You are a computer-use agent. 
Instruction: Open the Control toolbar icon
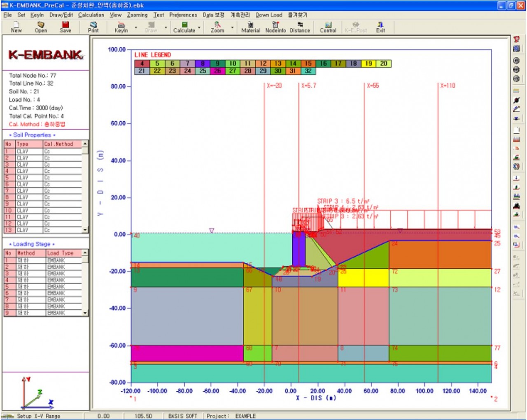[328, 27]
